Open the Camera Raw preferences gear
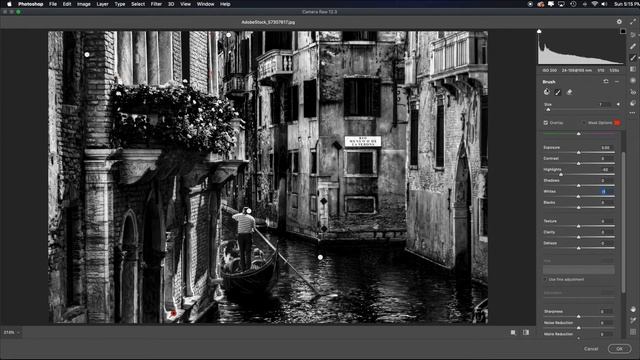 (619, 22)
